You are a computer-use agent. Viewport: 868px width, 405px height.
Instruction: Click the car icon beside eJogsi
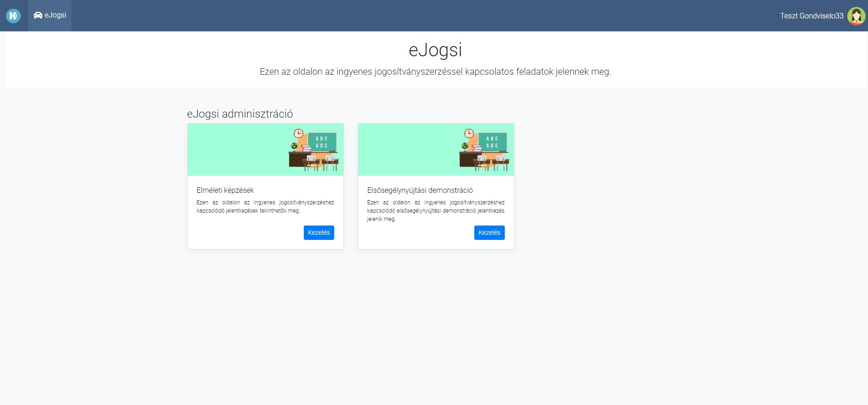coord(38,15)
